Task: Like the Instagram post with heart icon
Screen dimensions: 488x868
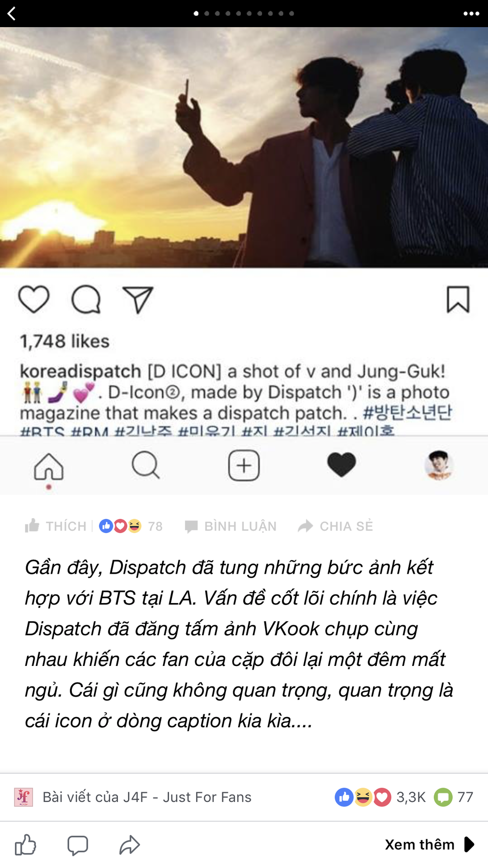Action: (34, 299)
